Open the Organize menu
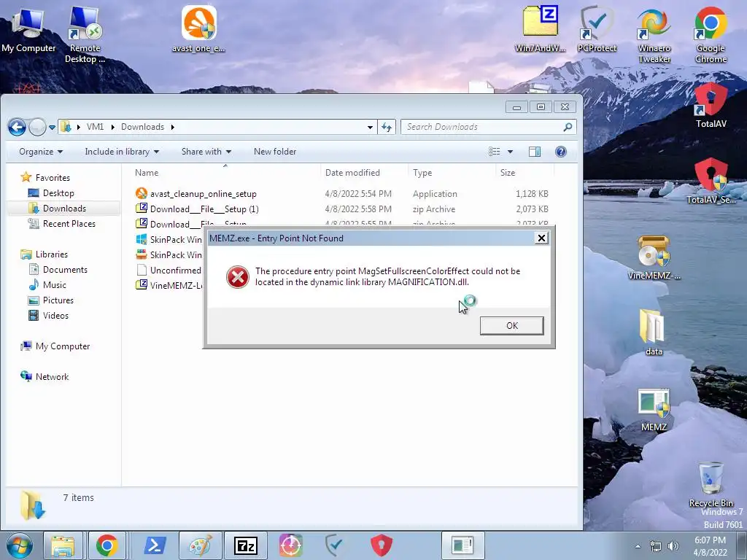 click(41, 152)
